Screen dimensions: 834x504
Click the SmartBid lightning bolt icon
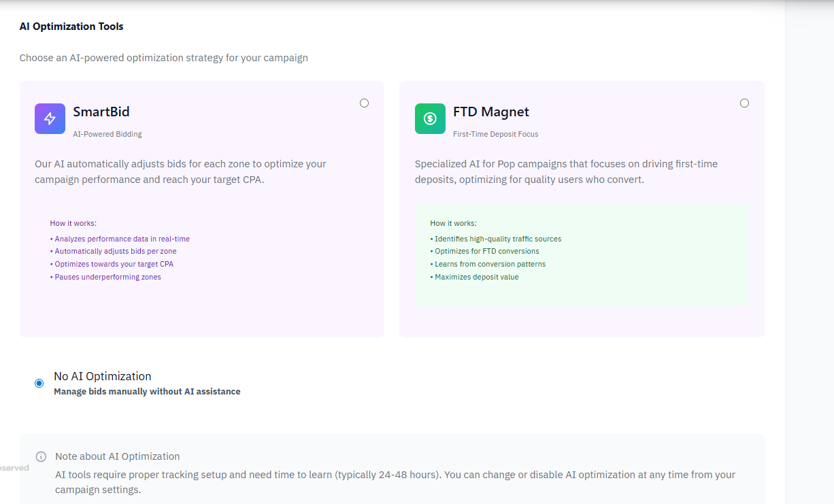tap(50, 118)
